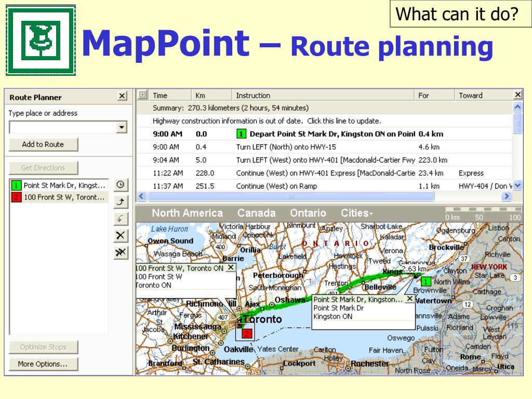Click the Optimize Stops button

[44, 347]
